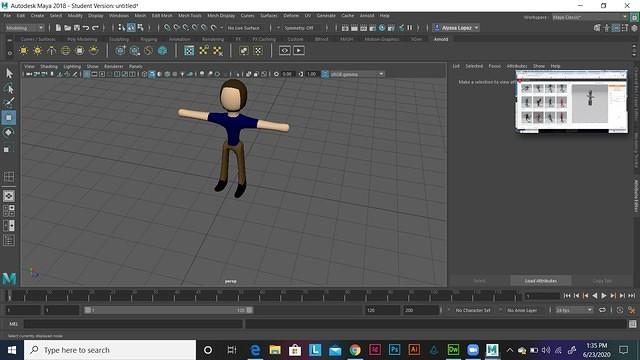Click the Arnold TX manager shelf icon
This screenshot has height=360, width=640.
pos(189,51)
